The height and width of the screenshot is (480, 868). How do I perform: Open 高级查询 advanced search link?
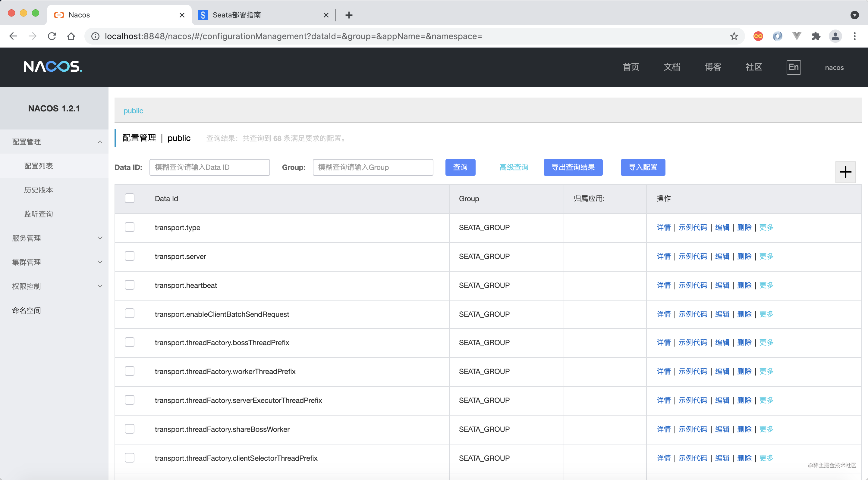click(514, 167)
